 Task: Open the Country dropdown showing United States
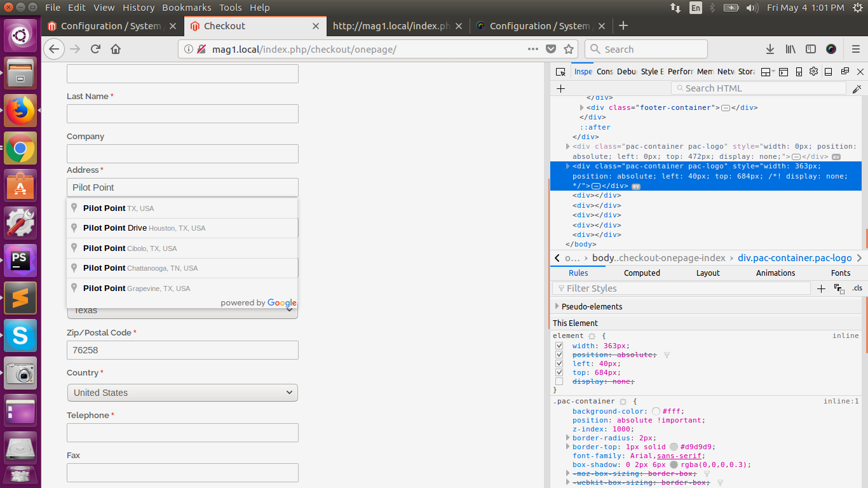click(182, 393)
